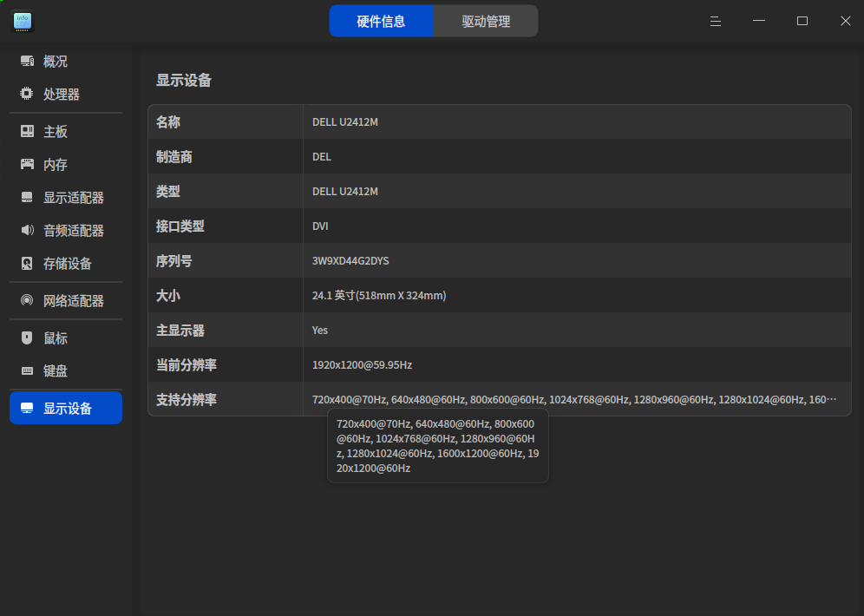Click the serial number 3W9XD44G2DYS
Image resolution: width=864 pixels, height=616 pixels.
point(350,261)
